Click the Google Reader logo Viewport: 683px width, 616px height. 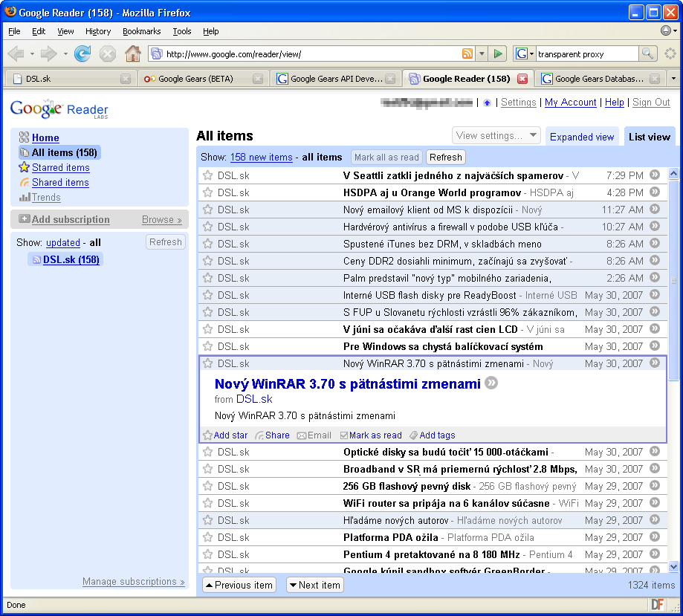coord(59,109)
